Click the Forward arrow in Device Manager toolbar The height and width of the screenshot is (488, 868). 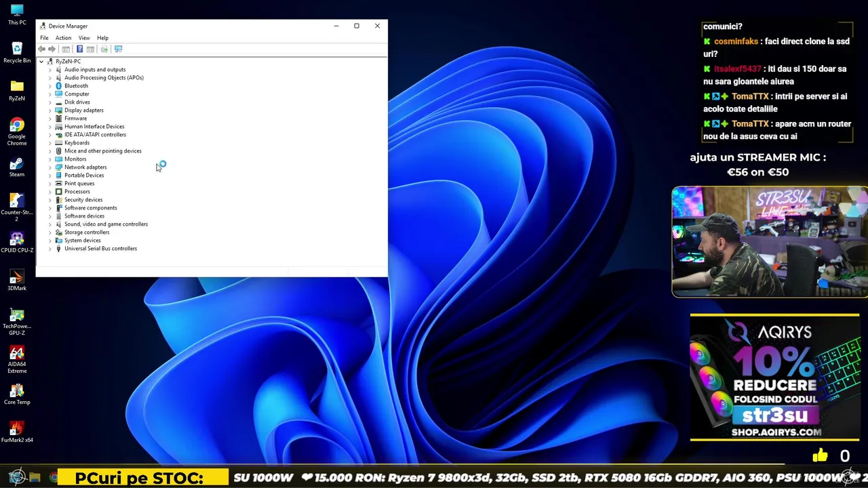52,49
